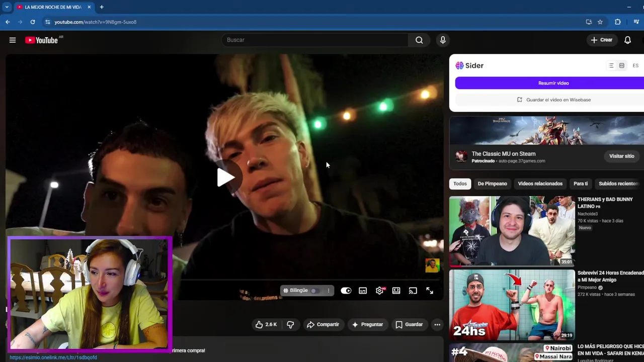The height and width of the screenshot is (362, 644).
Task: Open the Sider ES language selector
Action: point(635,66)
